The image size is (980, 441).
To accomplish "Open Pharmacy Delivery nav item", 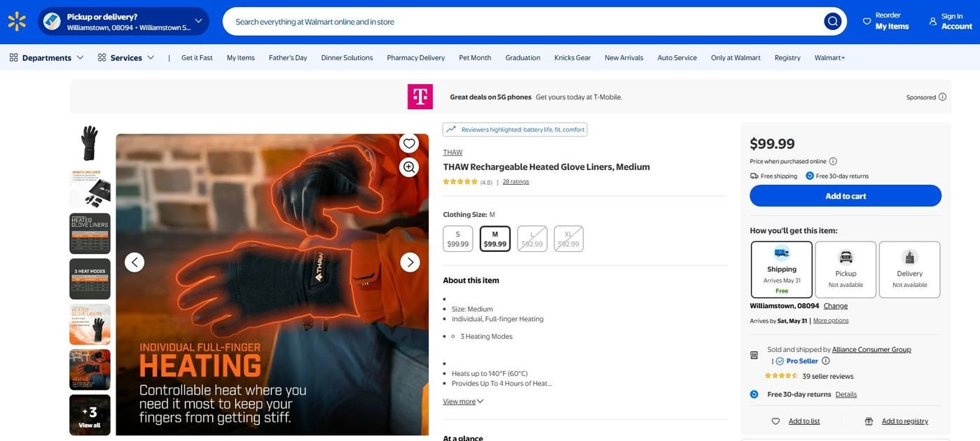I will point(416,57).
